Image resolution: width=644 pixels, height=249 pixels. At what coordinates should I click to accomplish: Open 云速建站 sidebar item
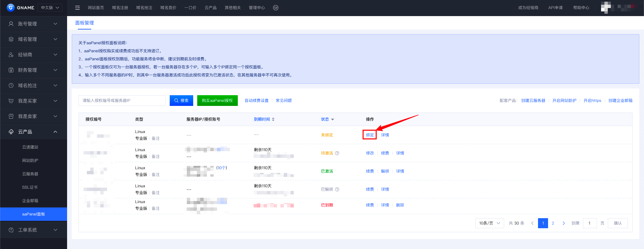30,147
